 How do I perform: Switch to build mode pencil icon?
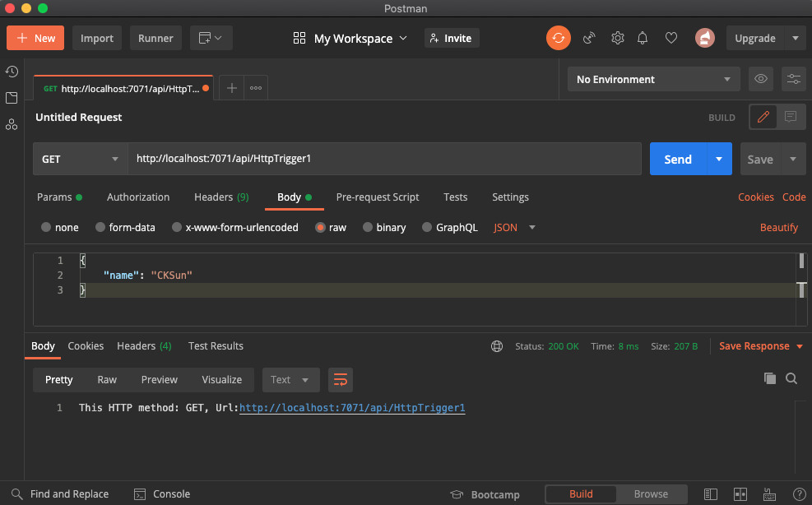(763, 117)
